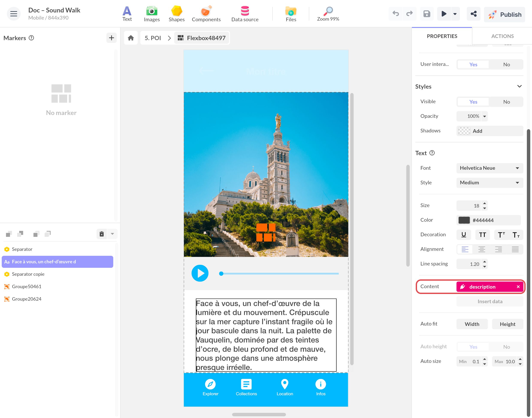Click the #444444 color swatch
The image size is (532, 418).
click(x=464, y=220)
